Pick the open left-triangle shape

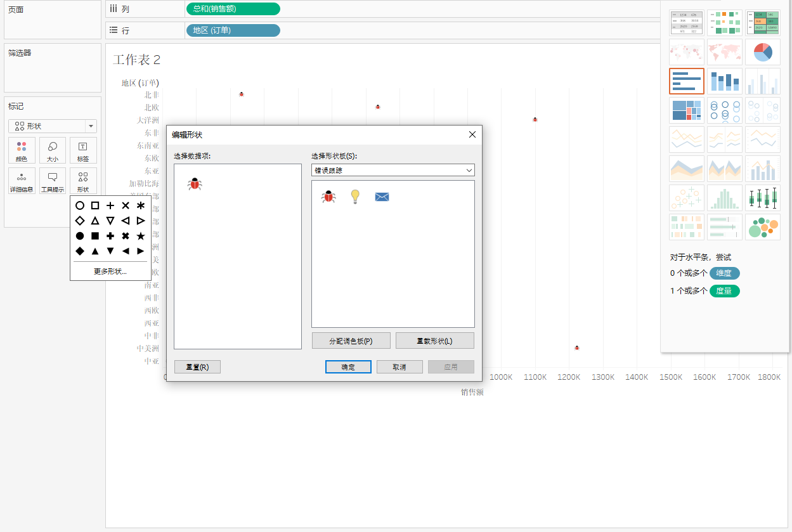[126, 221]
